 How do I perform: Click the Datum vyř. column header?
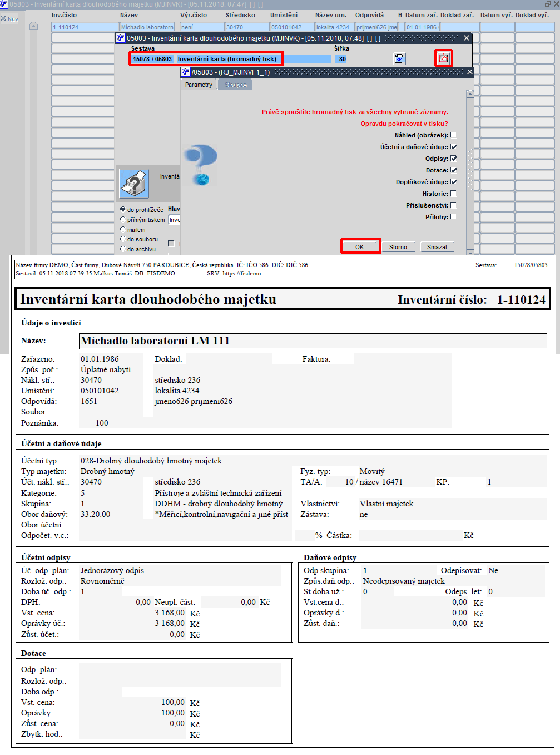tap(496, 15)
